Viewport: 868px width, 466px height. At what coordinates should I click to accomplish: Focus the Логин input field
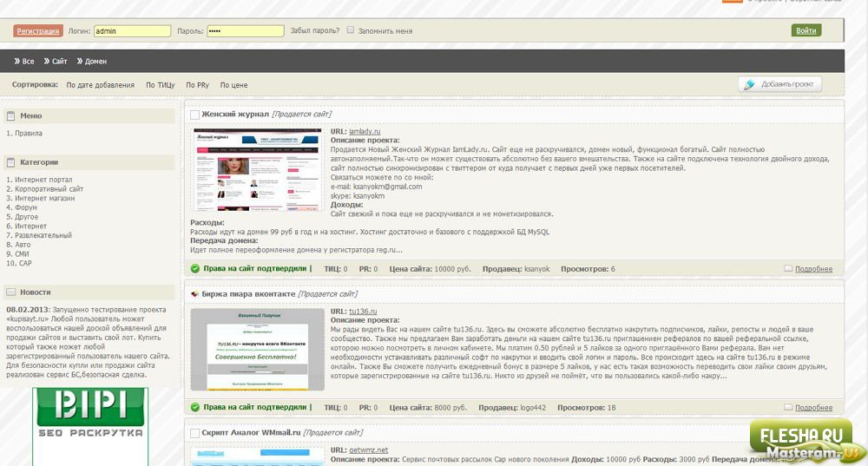[x=132, y=31]
